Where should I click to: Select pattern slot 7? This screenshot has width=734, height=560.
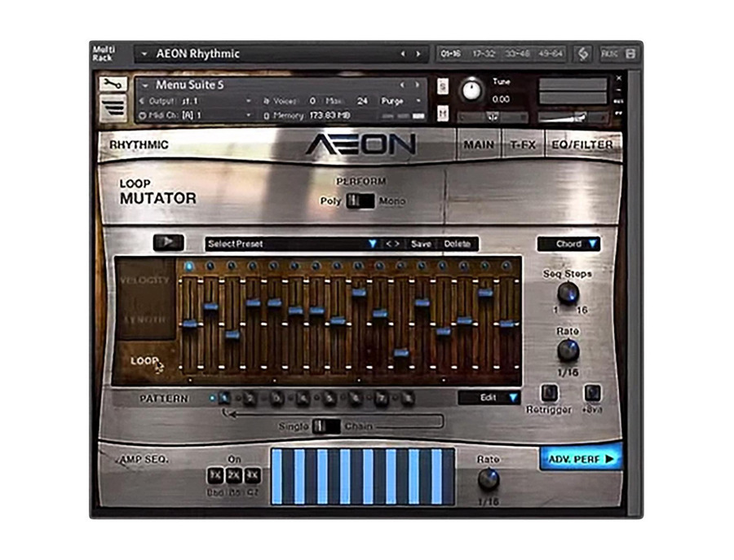pos(382,398)
